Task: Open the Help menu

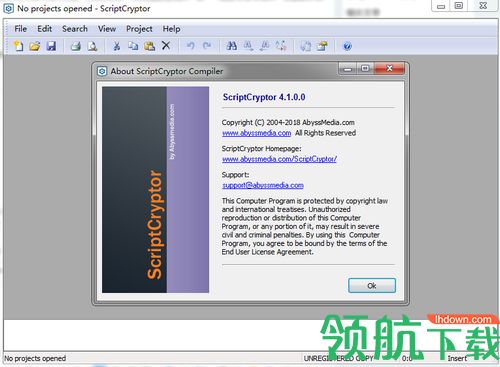Action: click(x=171, y=29)
